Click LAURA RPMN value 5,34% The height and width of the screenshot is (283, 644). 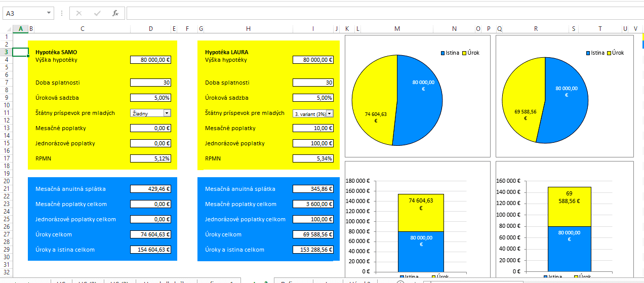(313, 158)
